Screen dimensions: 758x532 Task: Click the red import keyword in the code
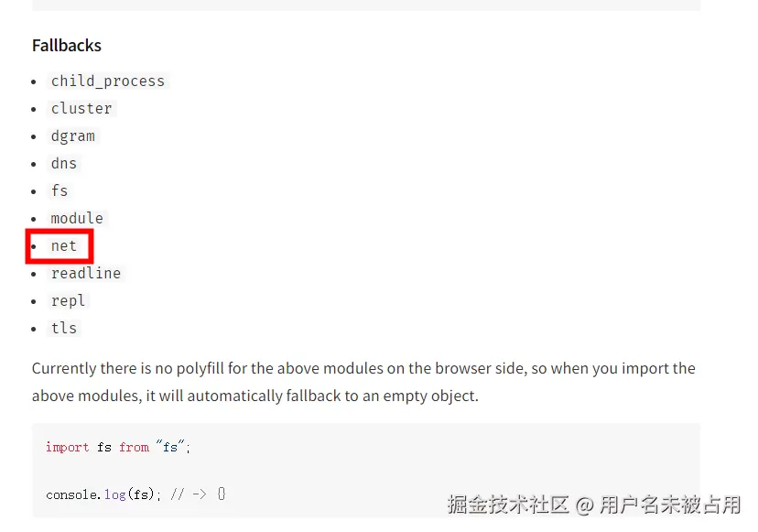pyautogui.click(x=68, y=447)
